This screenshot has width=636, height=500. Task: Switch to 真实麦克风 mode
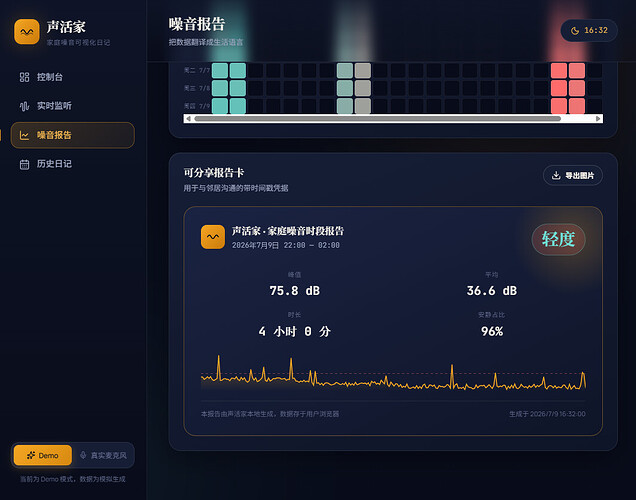pos(103,455)
